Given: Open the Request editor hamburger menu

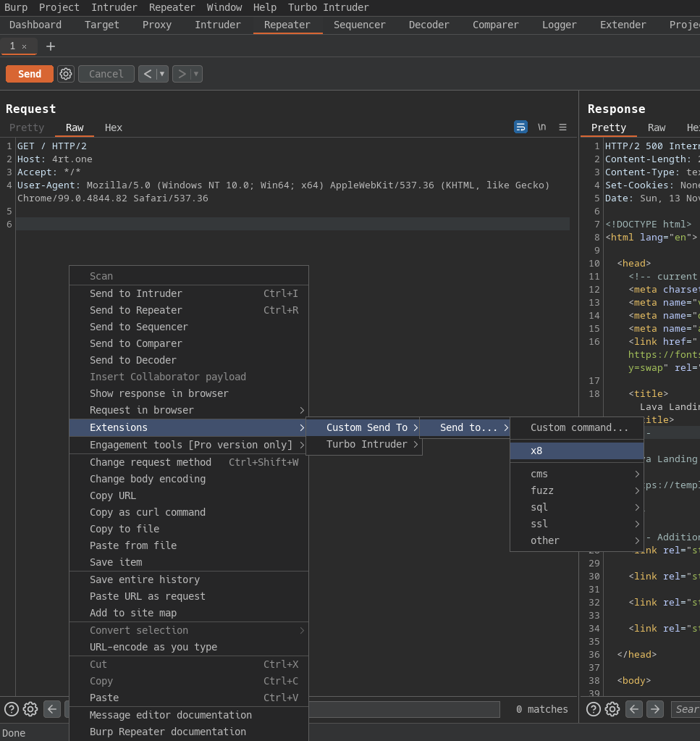Looking at the screenshot, I should tap(562, 127).
